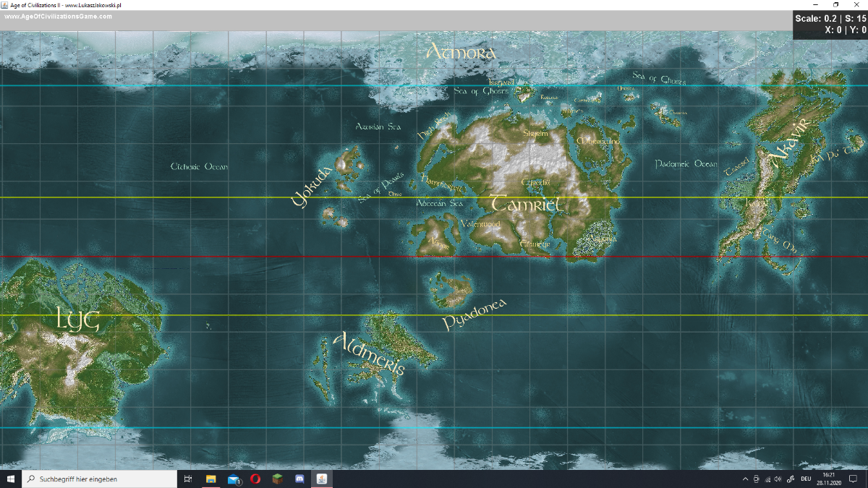The height and width of the screenshot is (488, 868).
Task: Select the Java game taskbar icon
Action: 322,479
